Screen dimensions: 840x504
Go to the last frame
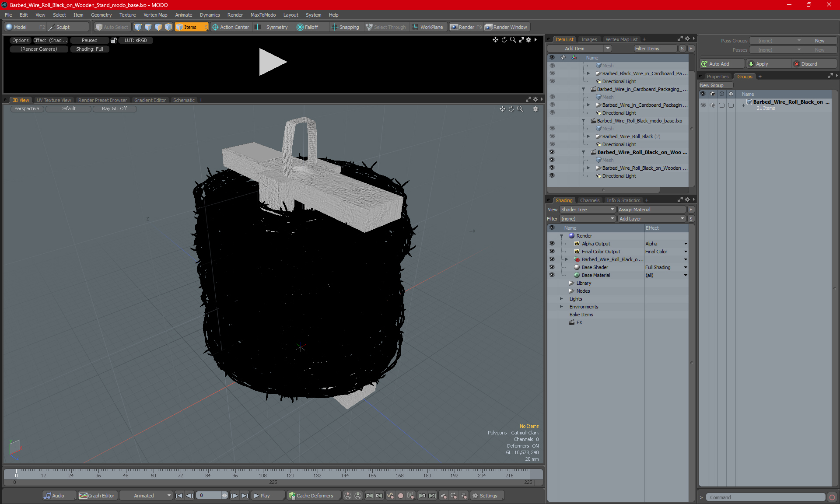pyautogui.click(x=245, y=496)
